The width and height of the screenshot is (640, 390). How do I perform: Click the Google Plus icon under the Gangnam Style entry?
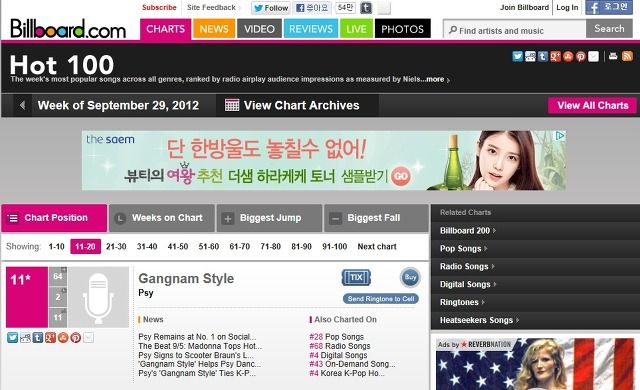coord(50,337)
